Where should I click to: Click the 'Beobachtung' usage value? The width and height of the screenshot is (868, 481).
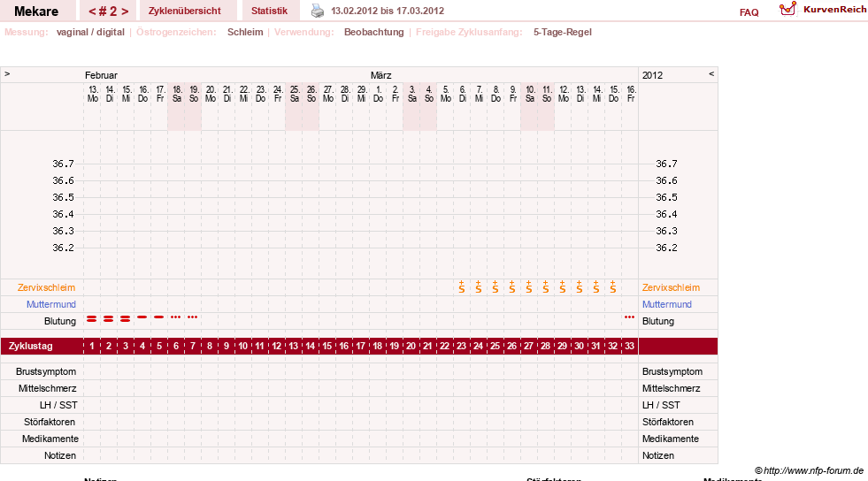374,32
